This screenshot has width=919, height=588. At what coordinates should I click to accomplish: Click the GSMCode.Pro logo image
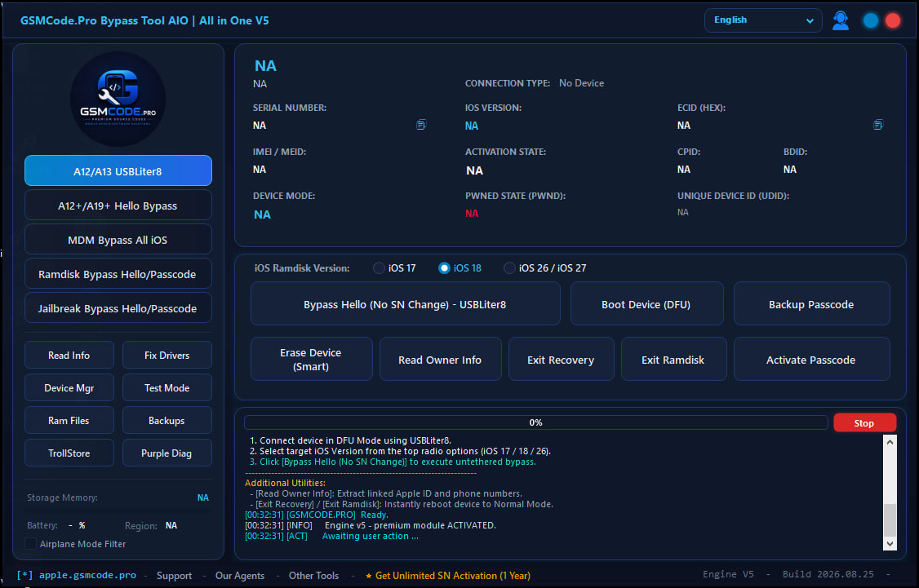pyautogui.click(x=118, y=99)
